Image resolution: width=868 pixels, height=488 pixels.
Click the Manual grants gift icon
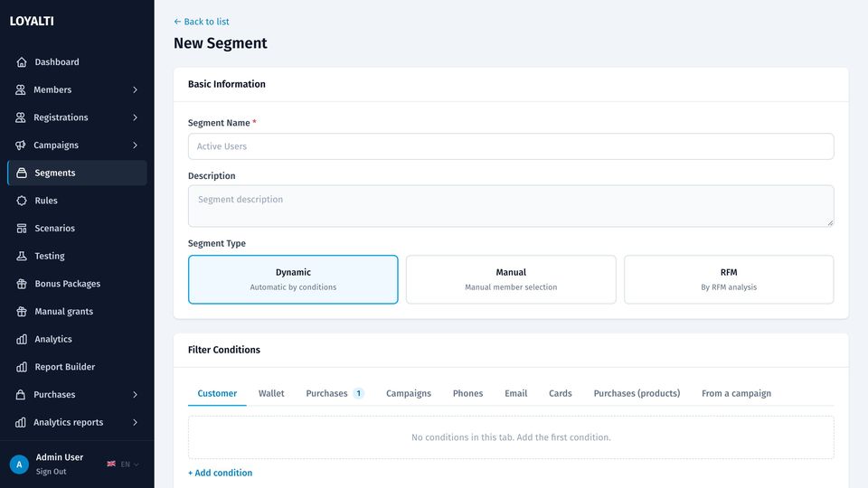pyautogui.click(x=22, y=311)
